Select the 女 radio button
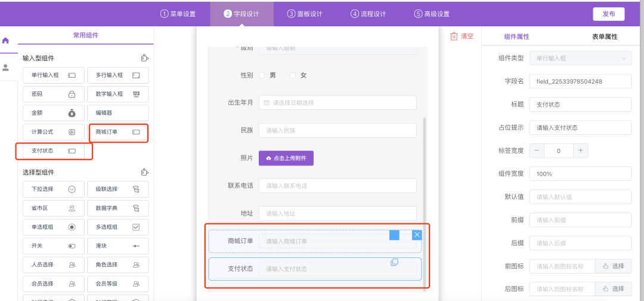Screen dimensions: 644x301 (x=293, y=75)
